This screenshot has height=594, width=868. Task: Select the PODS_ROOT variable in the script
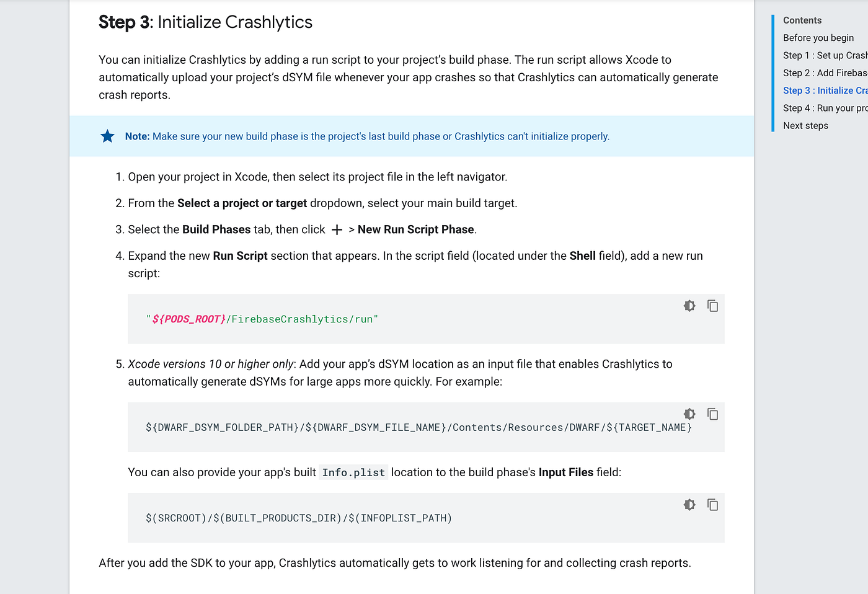(188, 319)
